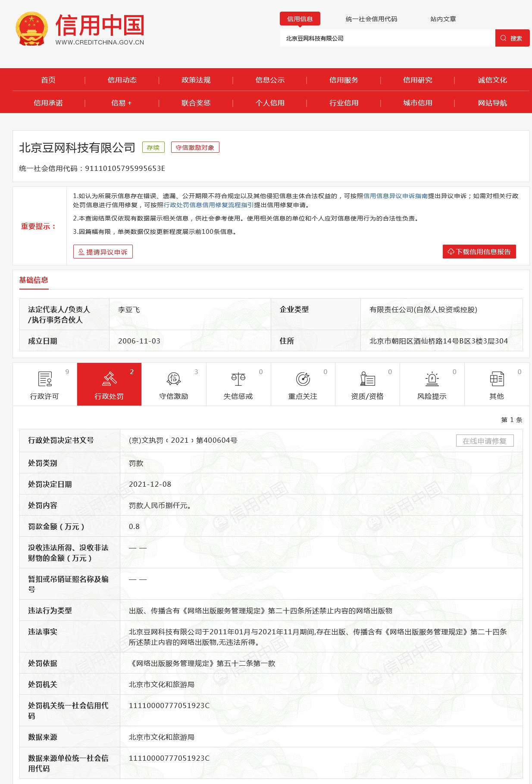Open the 信易 + navigation item
Viewport: 532px width, 784px height.
[122, 103]
